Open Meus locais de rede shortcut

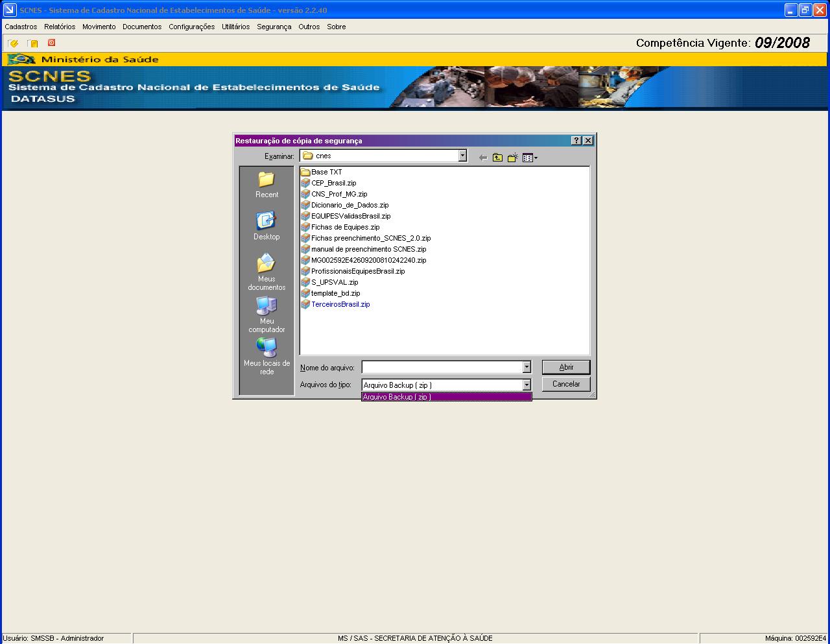[x=267, y=356]
